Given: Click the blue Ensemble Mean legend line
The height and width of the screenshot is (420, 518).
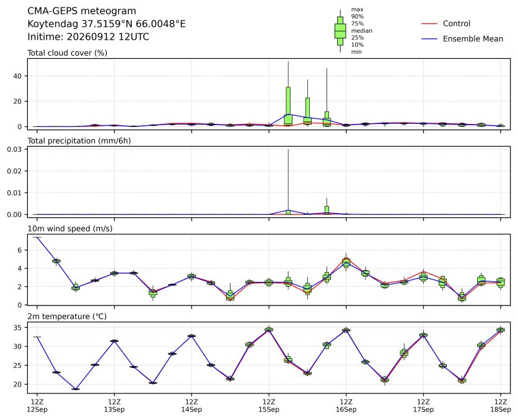Looking at the screenshot, I should (429, 39).
